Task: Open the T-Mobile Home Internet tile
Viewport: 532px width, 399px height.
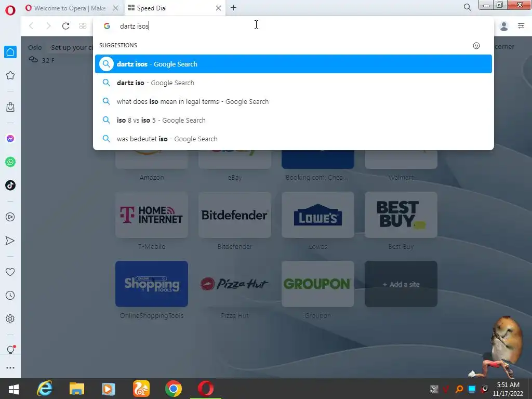Action: pyautogui.click(x=152, y=215)
